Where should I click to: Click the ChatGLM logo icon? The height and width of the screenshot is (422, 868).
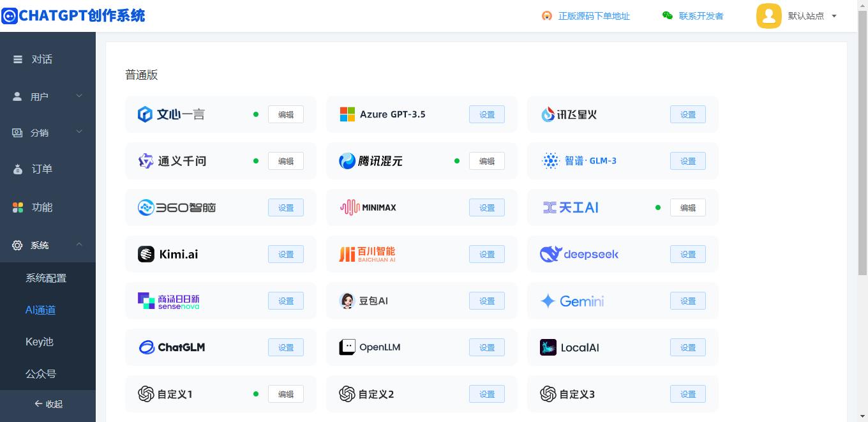[x=147, y=347]
